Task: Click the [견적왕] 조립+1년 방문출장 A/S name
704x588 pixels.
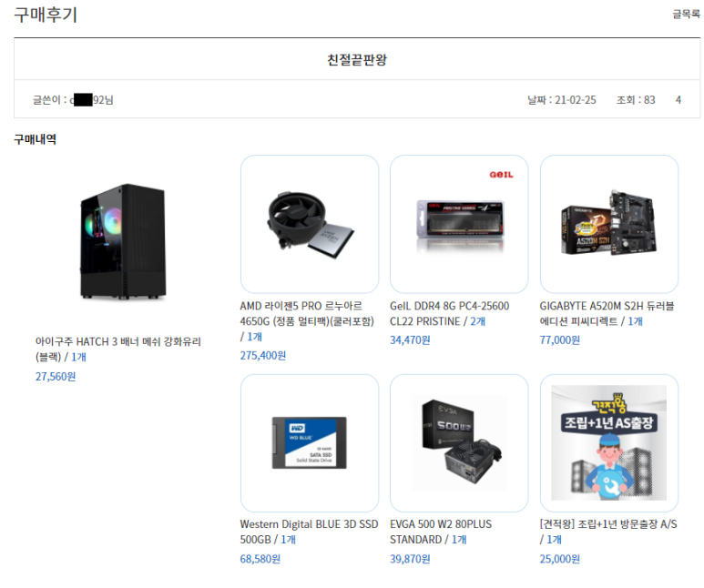Action: tap(608, 532)
